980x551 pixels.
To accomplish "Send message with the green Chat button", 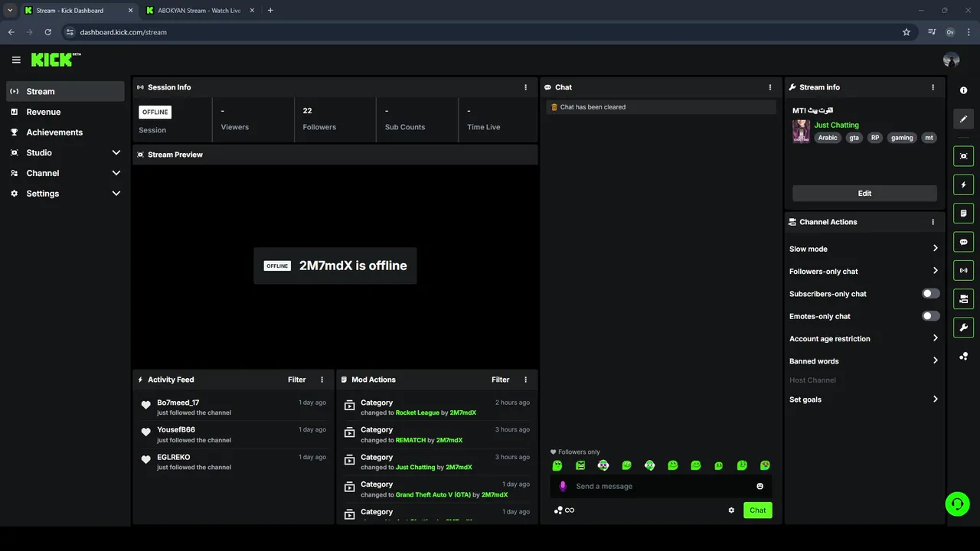I will click(x=757, y=510).
